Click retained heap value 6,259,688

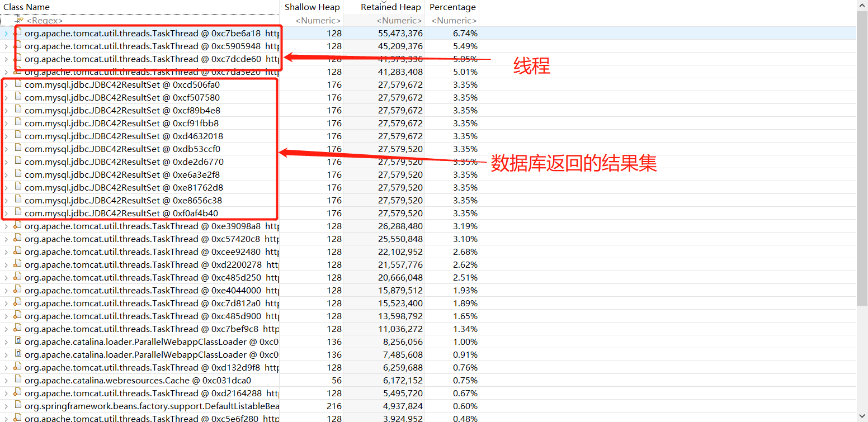(x=403, y=367)
